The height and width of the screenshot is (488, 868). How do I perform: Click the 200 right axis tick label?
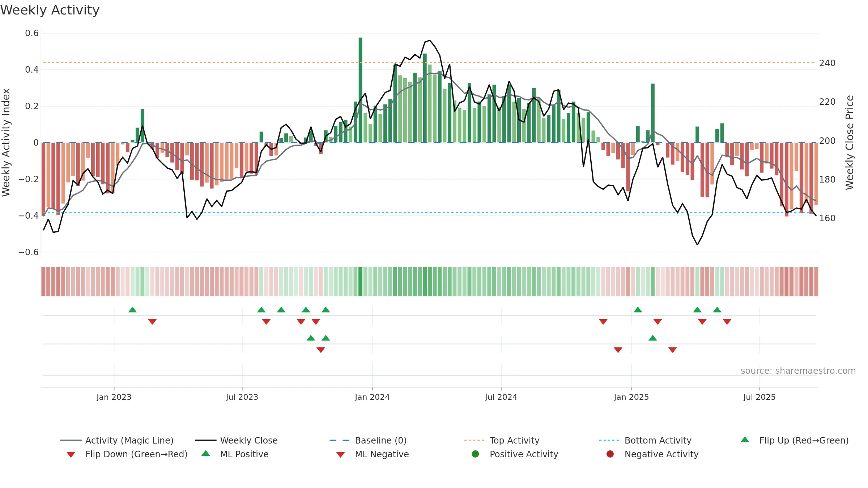click(x=827, y=141)
